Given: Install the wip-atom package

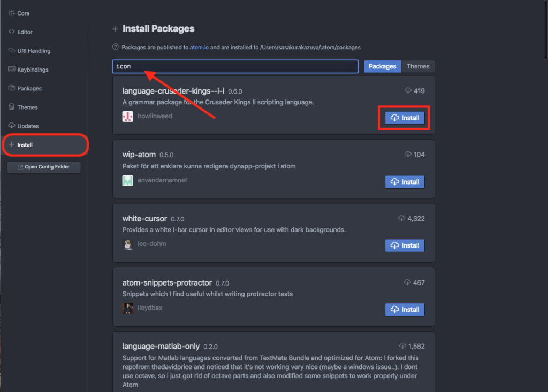Looking at the screenshot, I should pos(405,182).
